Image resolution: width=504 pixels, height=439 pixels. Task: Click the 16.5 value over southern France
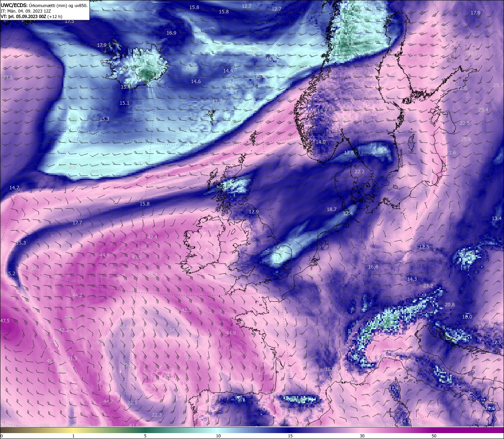[x=330, y=369]
